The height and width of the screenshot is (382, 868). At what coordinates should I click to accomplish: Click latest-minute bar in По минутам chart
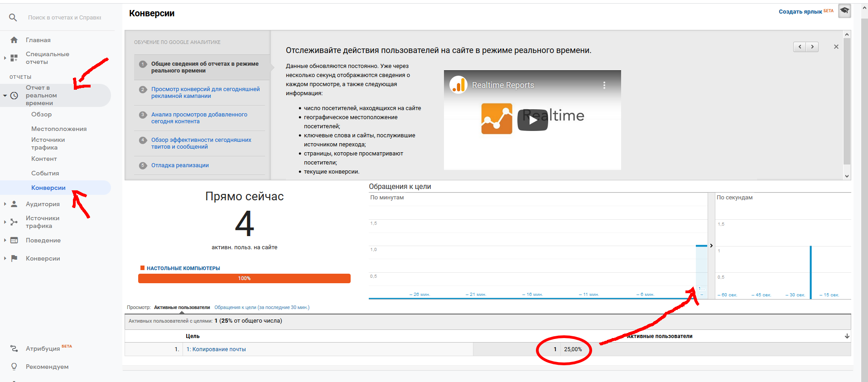(x=701, y=272)
